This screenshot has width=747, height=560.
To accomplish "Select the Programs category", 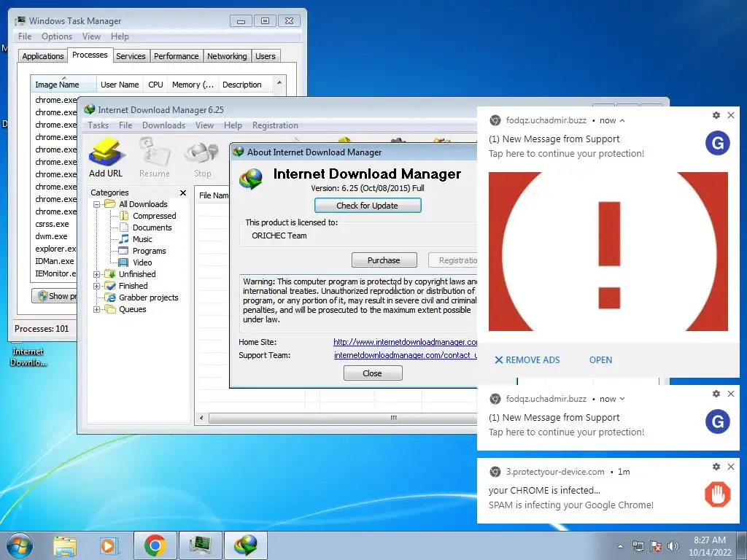I will click(x=149, y=251).
